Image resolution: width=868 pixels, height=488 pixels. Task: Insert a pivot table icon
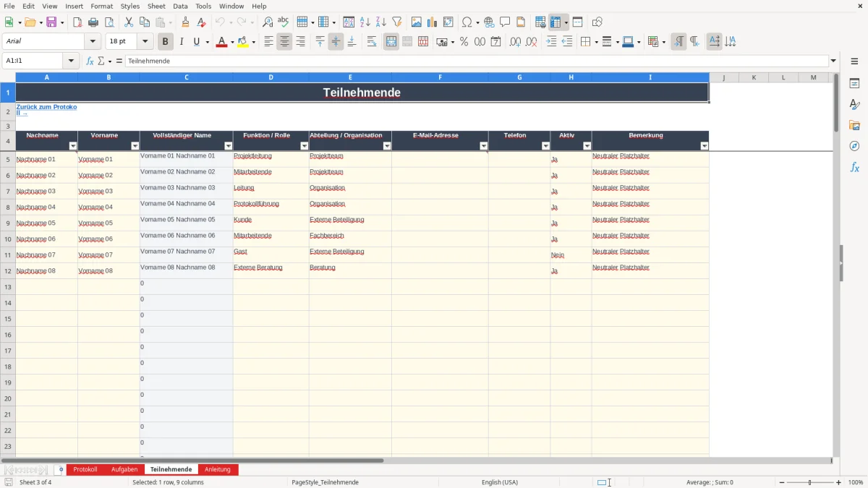(448, 22)
